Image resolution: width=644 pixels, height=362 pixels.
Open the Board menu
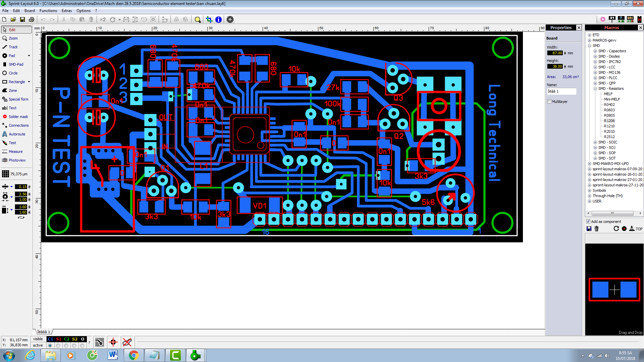[30, 11]
